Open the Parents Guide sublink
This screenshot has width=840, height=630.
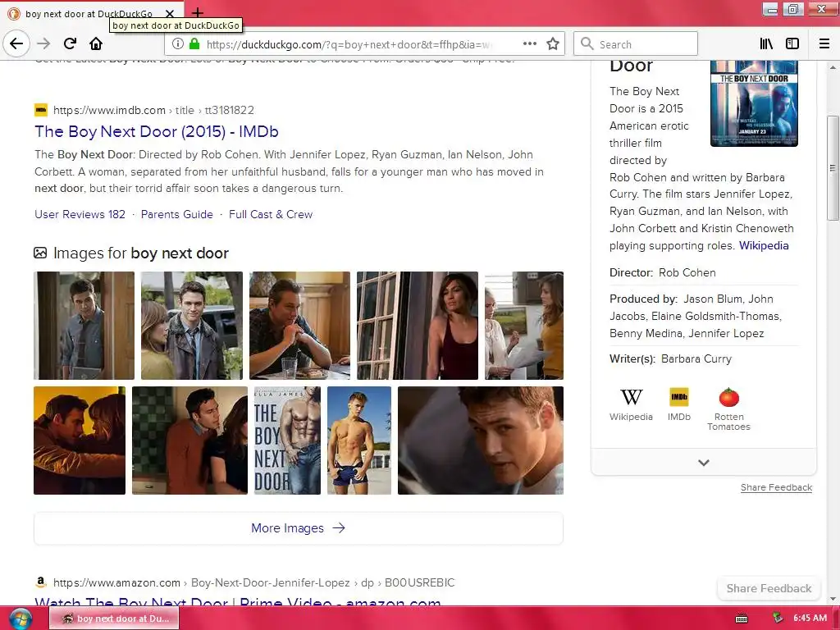coord(177,214)
